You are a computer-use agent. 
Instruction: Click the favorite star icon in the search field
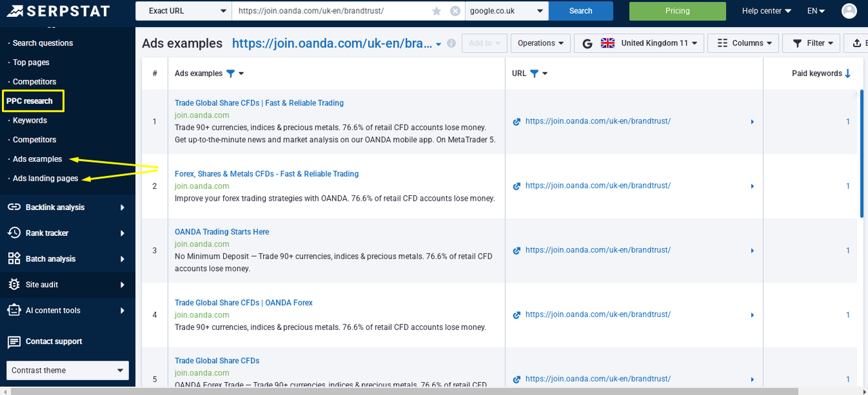[x=437, y=11]
